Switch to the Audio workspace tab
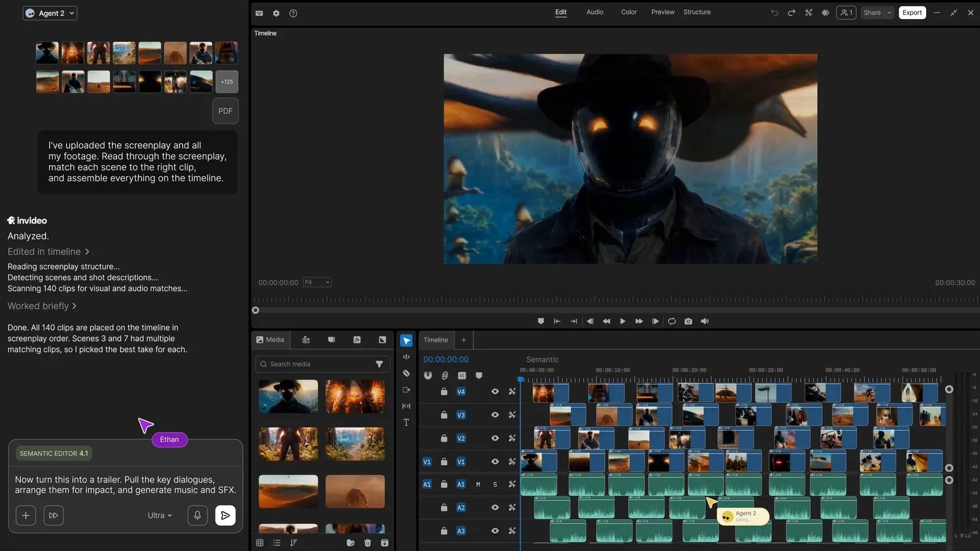Image resolution: width=980 pixels, height=551 pixels. 595,12
